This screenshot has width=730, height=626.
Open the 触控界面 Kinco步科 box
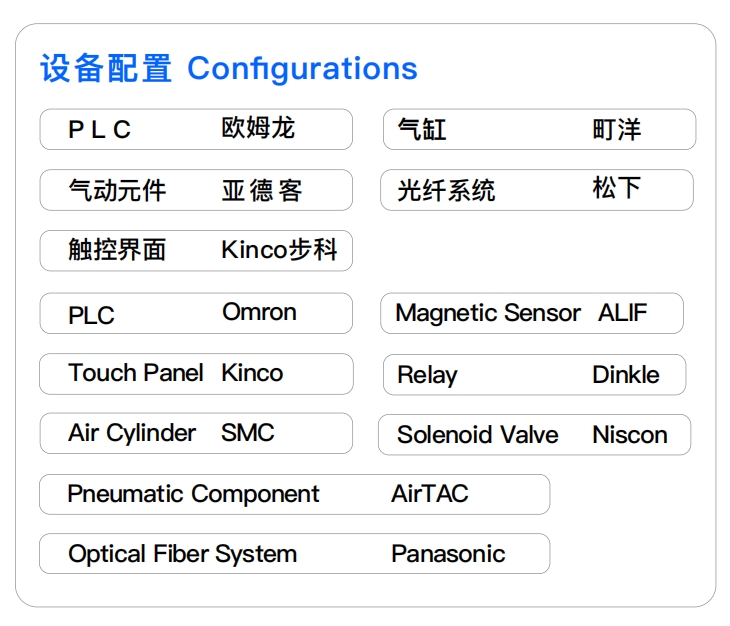[196, 250]
